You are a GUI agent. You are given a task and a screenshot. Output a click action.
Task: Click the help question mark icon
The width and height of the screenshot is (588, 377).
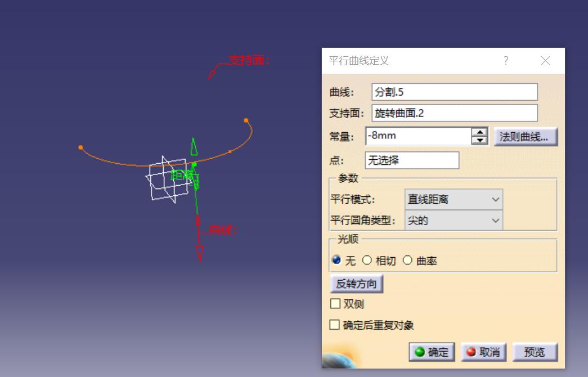pos(505,61)
